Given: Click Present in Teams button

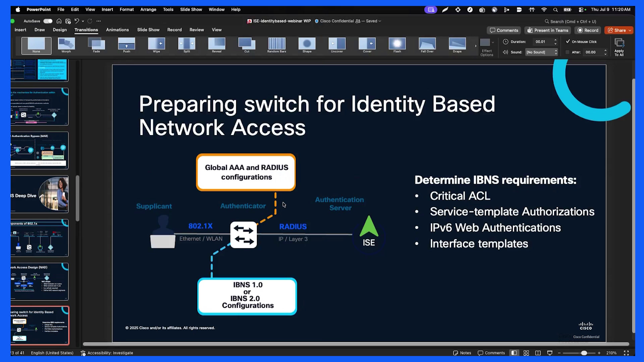Looking at the screenshot, I should click(x=548, y=31).
